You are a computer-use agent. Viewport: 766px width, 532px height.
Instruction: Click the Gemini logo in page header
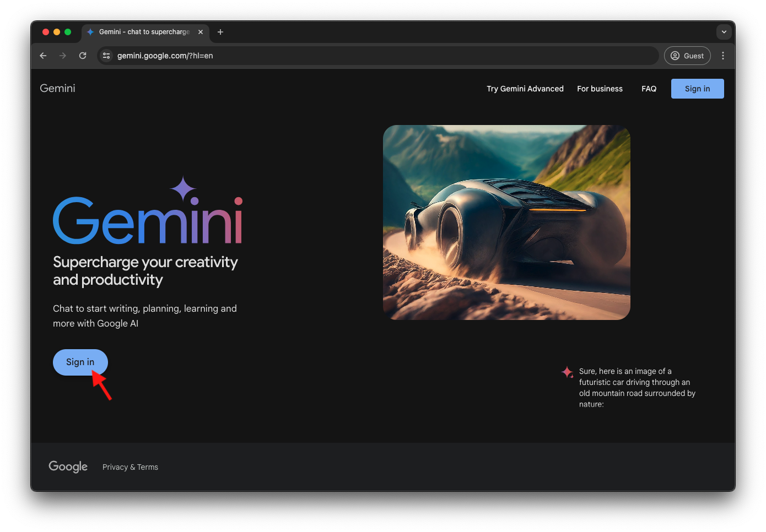[x=57, y=88]
